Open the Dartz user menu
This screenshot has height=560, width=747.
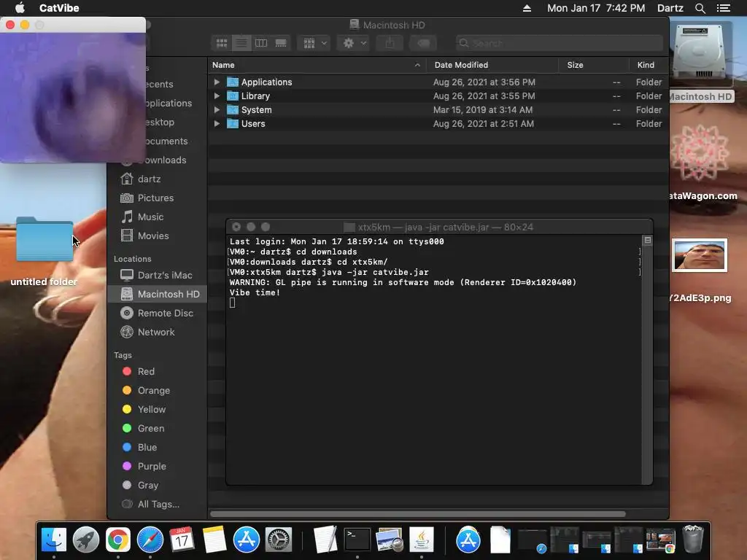tap(670, 8)
